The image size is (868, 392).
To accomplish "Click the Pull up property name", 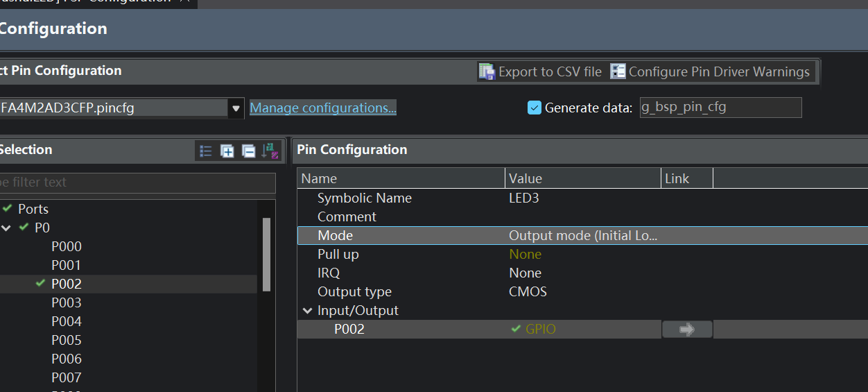I will pyautogui.click(x=338, y=254).
